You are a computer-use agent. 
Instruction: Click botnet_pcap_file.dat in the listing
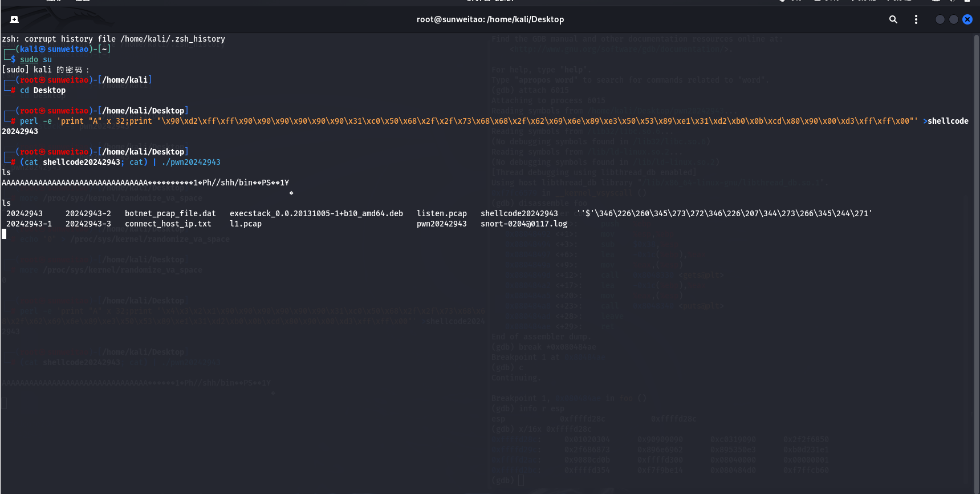170,213
